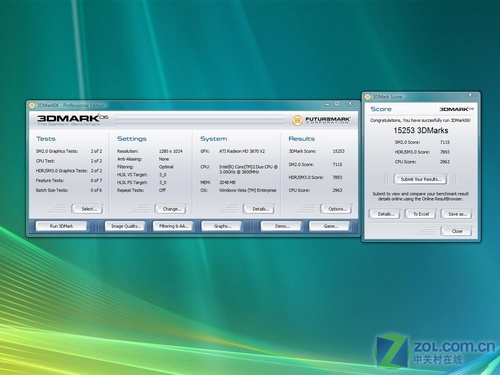Image resolution: width=500 pixels, height=375 pixels.
Task: Click the CPU Test 2 of 2 row
Action: (69, 161)
